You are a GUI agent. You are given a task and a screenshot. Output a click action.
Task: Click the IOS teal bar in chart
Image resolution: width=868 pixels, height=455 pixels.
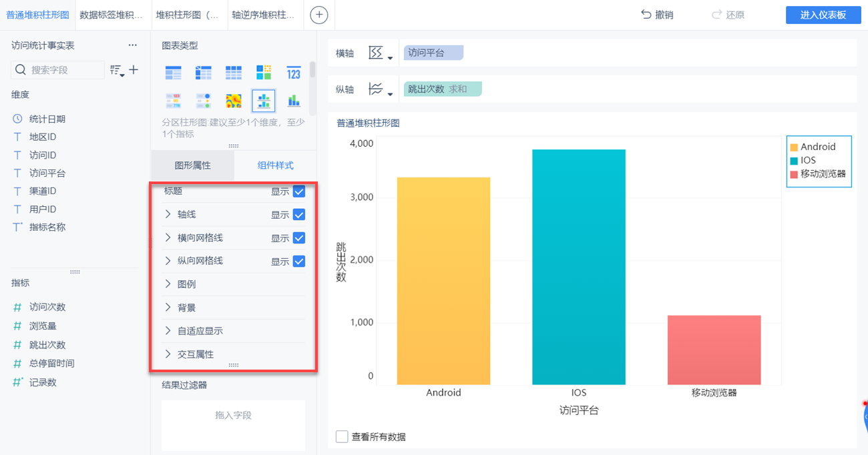(x=579, y=267)
